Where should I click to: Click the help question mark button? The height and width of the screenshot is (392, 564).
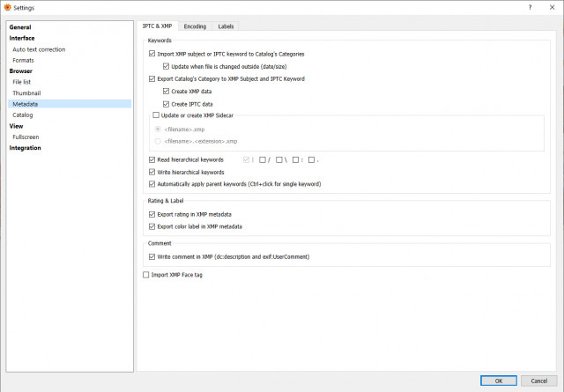pos(530,7)
